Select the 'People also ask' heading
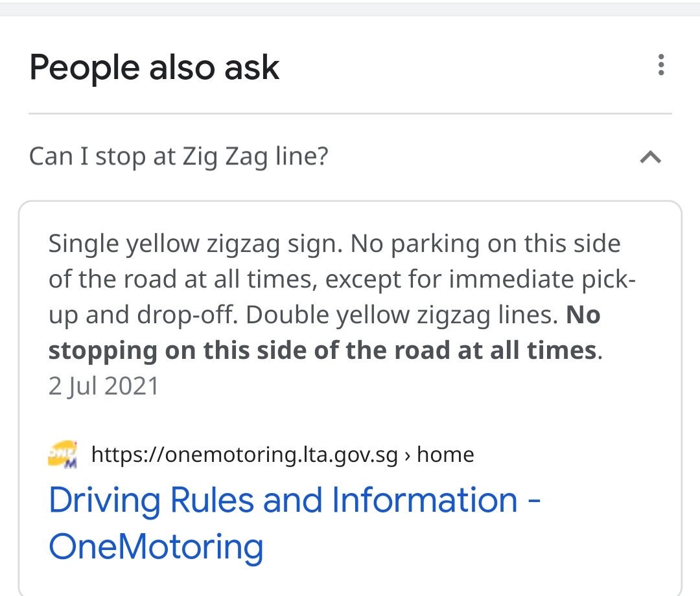Image resolution: width=700 pixels, height=596 pixels. 154,68
